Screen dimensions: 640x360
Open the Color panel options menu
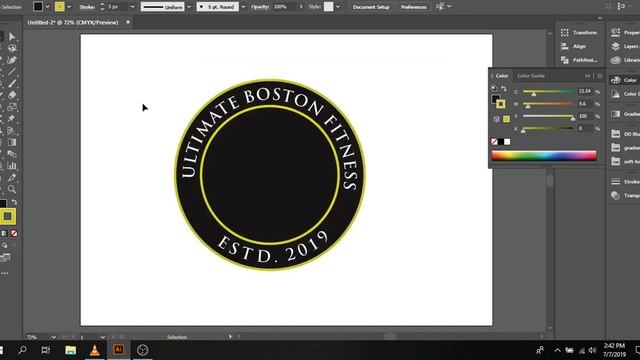tap(600, 76)
